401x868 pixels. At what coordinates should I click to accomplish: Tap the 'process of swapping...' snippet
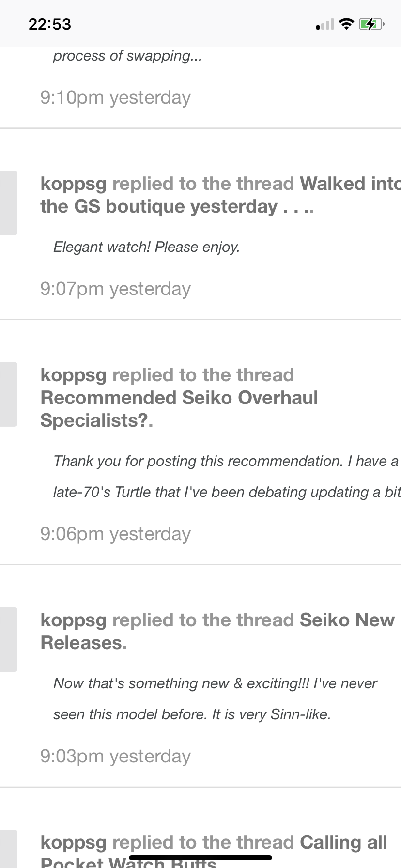127,56
